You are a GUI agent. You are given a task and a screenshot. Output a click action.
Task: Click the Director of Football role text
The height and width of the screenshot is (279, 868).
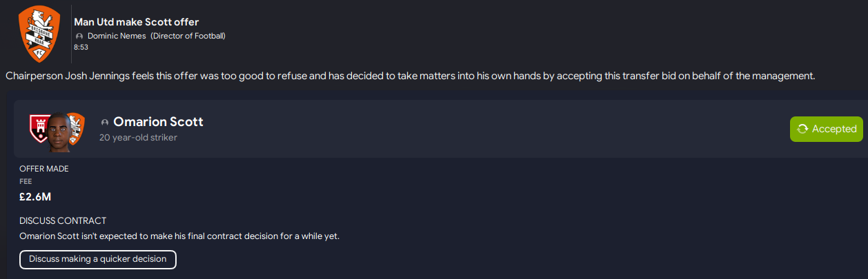tap(188, 36)
